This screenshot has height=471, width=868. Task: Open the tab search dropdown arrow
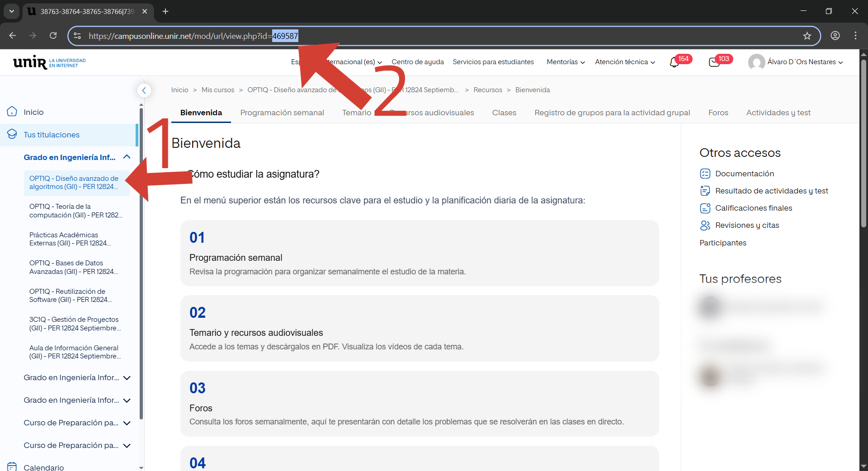pos(12,11)
